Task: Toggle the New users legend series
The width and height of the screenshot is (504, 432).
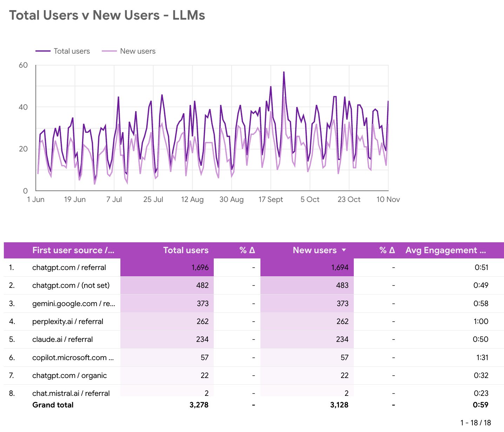Action: [x=129, y=51]
